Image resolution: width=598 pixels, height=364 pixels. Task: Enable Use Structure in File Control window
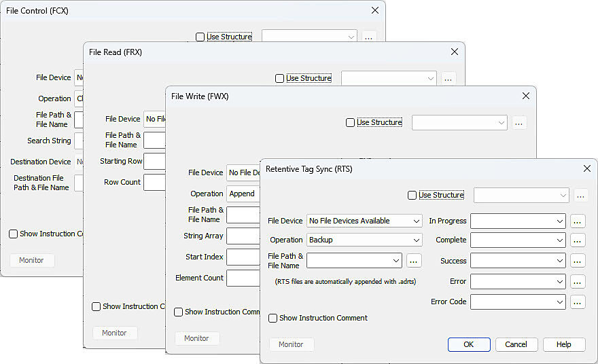[x=200, y=37]
